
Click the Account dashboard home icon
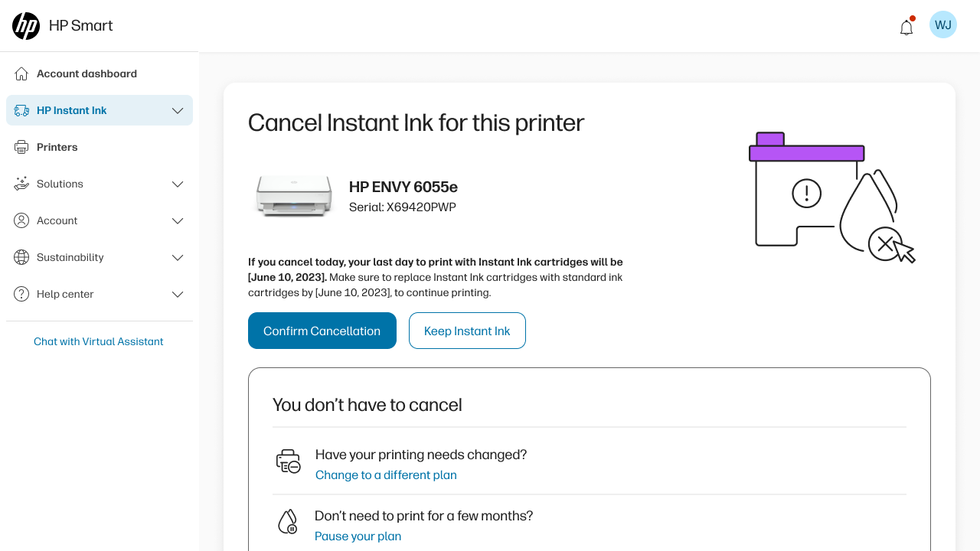21,73
